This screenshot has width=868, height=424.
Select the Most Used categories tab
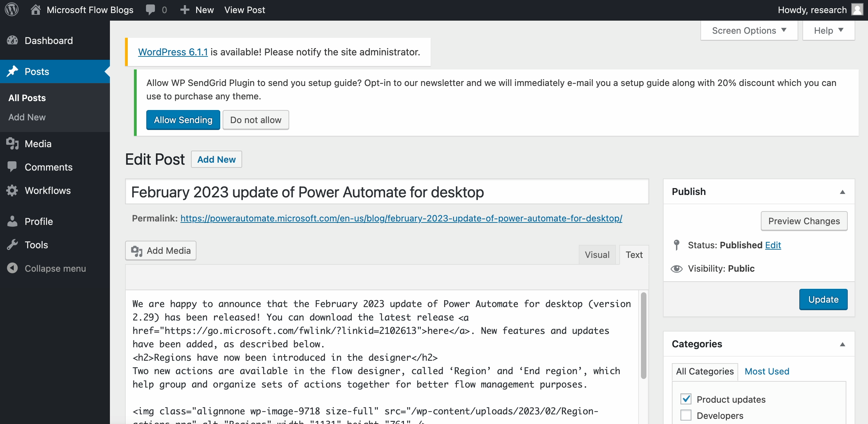tap(767, 371)
